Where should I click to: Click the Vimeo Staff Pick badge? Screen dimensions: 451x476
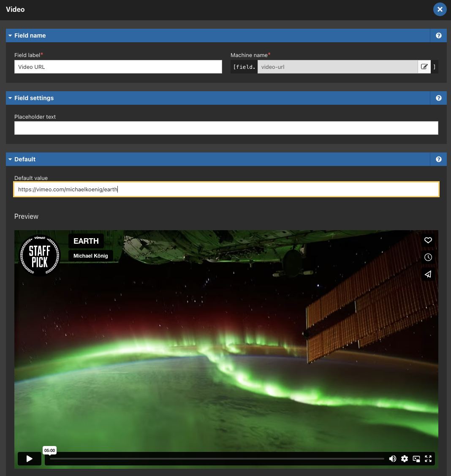(x=40, y=255)
